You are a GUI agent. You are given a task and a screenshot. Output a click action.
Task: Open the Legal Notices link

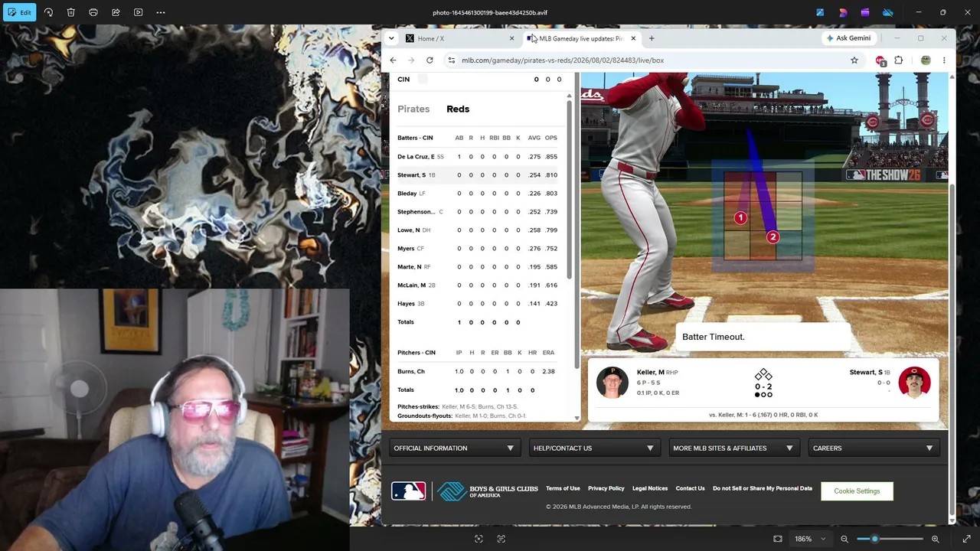[x=650, y=488]
